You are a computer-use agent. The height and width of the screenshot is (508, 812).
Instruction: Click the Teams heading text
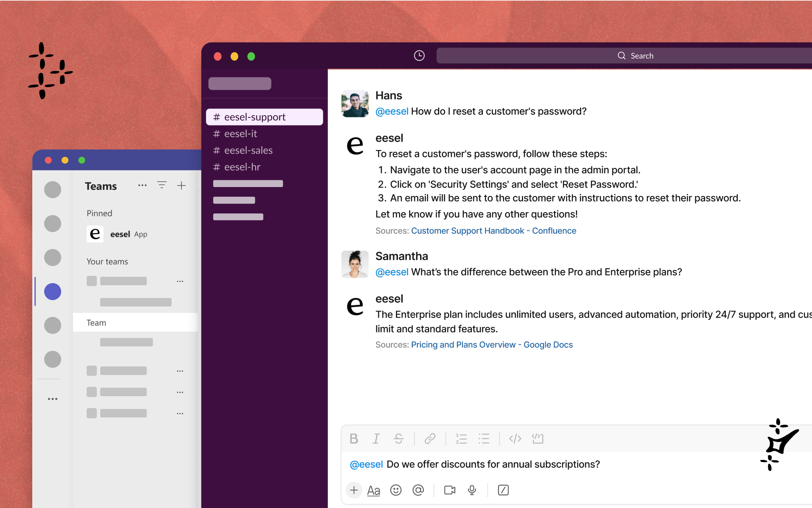point(101,186)
